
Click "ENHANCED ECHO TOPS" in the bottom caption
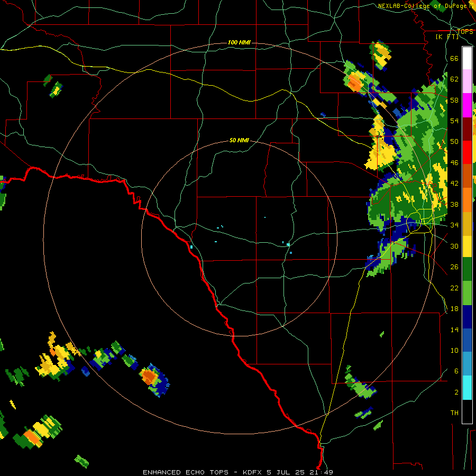coord(186,472)
